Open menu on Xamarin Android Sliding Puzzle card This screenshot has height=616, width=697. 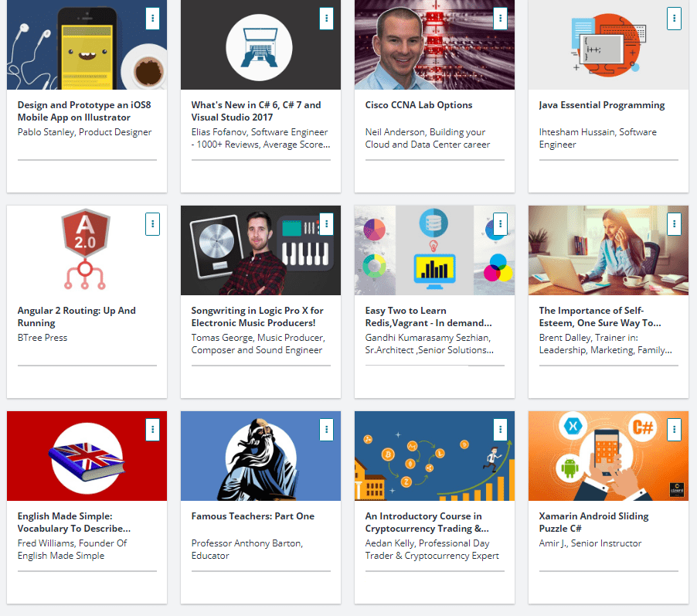click(x=675, y=429)
